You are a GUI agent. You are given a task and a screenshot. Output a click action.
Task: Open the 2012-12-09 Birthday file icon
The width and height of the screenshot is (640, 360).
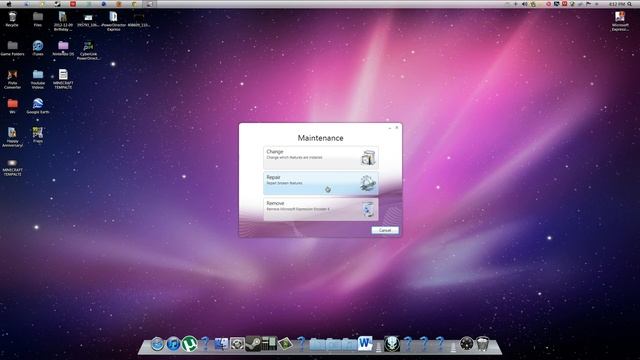tap(63, 21)
